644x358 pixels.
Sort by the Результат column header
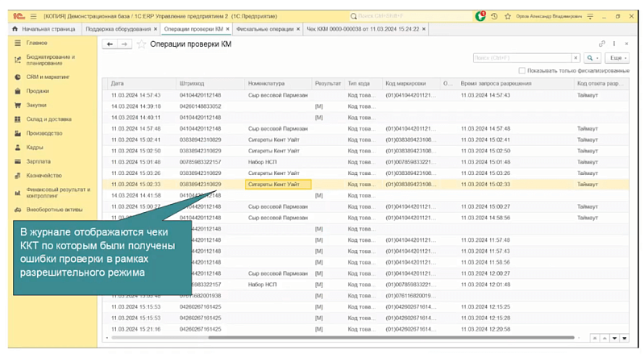328,83
